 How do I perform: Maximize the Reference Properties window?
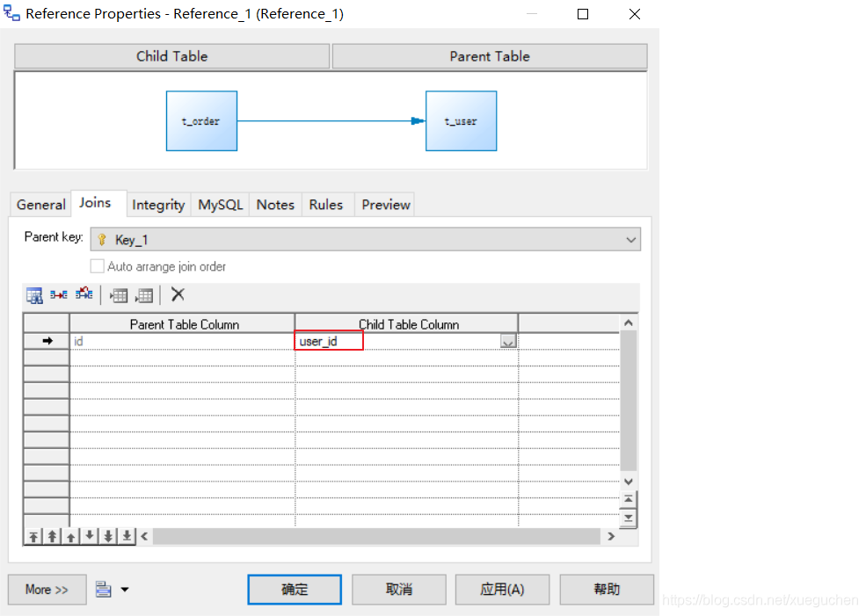point(583,14)
